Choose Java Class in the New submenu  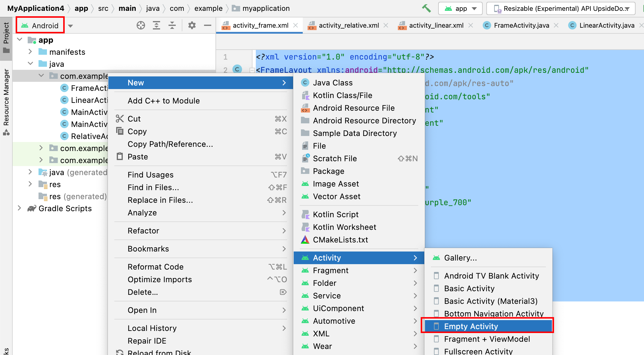(333, 83)
